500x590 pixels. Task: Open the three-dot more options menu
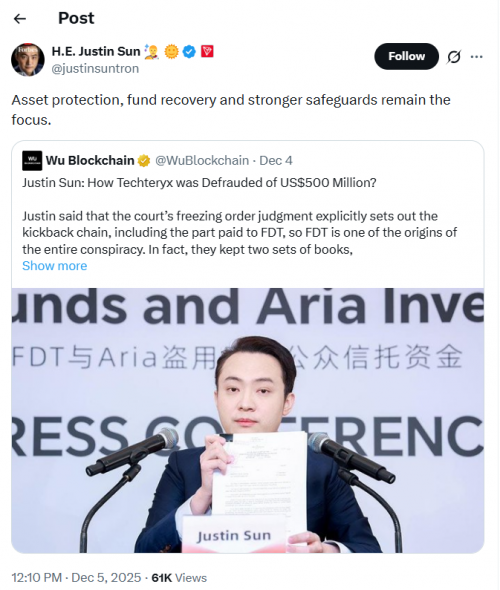[477, 57]
